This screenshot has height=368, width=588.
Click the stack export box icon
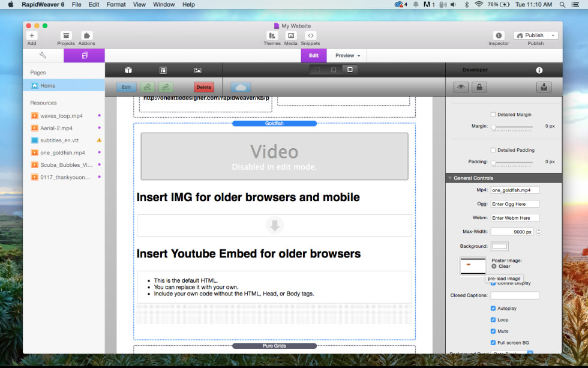(x=544, y=87)
